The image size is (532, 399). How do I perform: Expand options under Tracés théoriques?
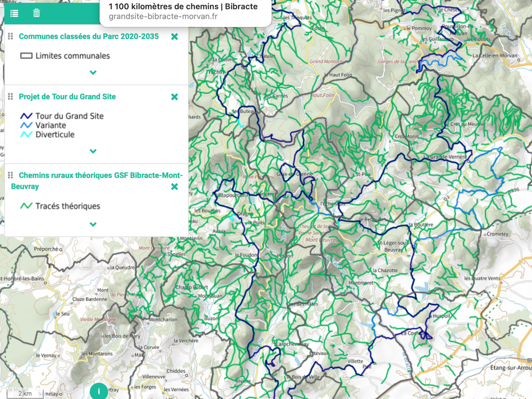(93, 224)
